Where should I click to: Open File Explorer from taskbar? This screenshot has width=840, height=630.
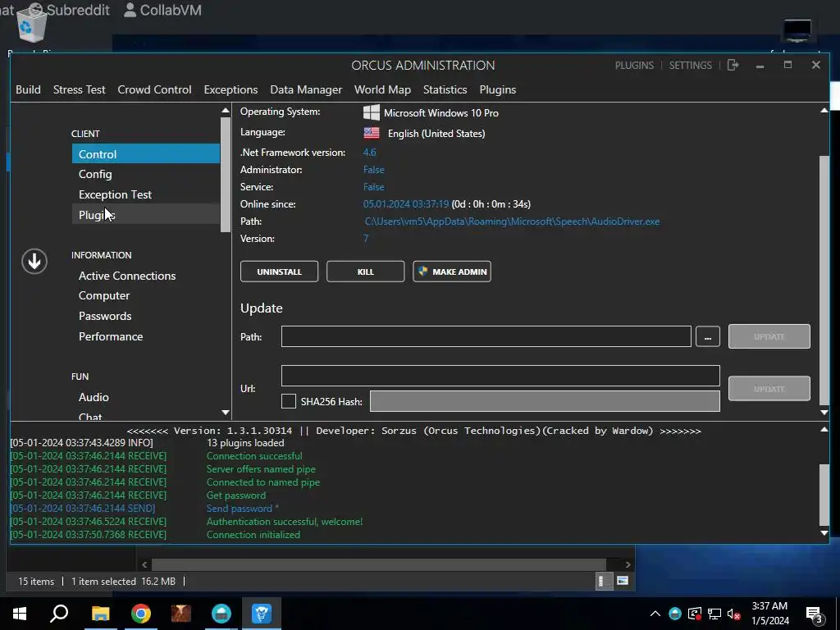click(100, 614)
